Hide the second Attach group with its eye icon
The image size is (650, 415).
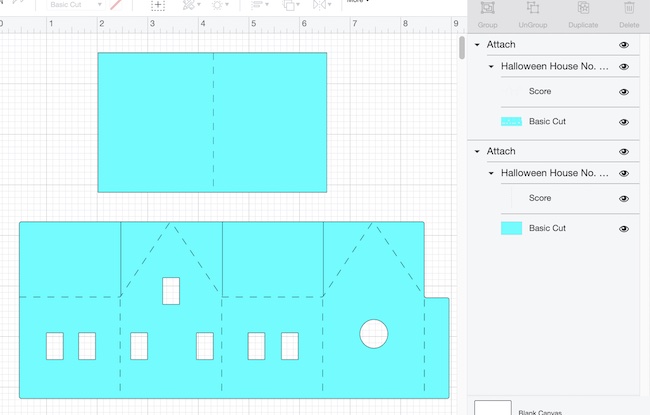point(623,152)
